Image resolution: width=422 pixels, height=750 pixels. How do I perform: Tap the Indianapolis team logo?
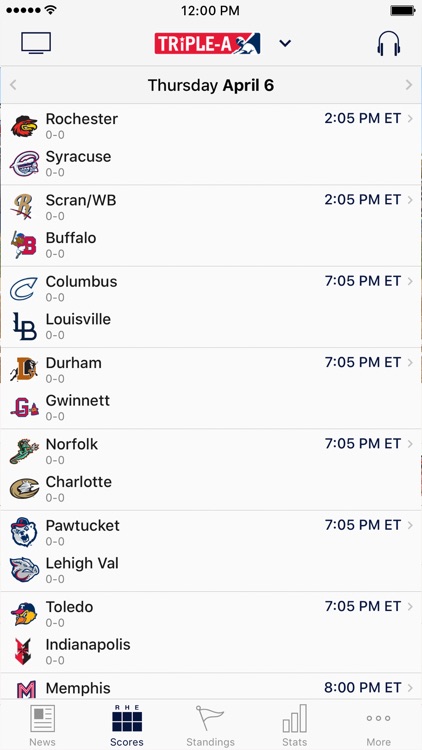[22, 651]
